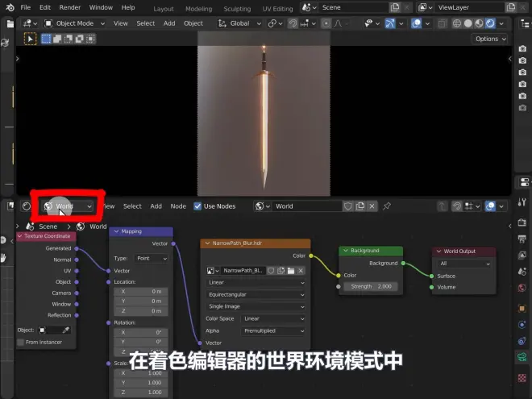Switch to the Sculpting workspace tab

[x=237, y=9]
